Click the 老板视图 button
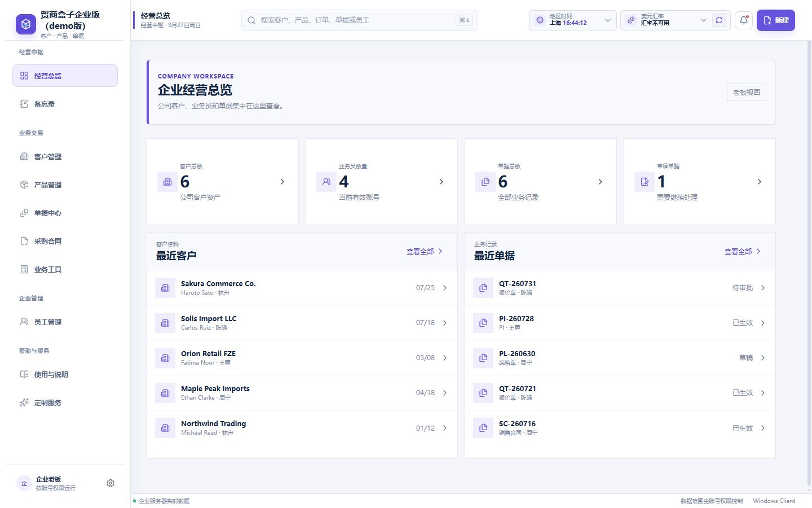The height and width of the screenshot is (508, 812). point(747,93)
